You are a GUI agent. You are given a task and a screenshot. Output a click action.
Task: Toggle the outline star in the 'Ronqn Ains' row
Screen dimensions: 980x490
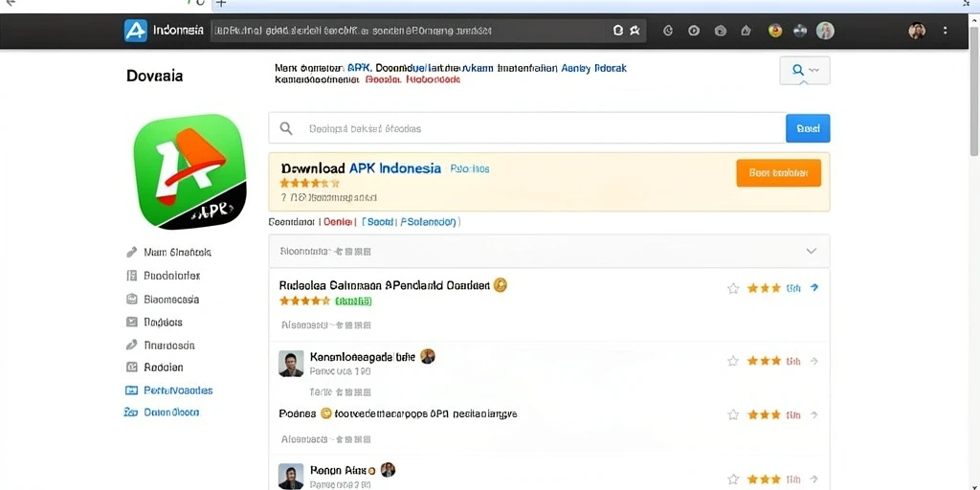click(733, 479)
